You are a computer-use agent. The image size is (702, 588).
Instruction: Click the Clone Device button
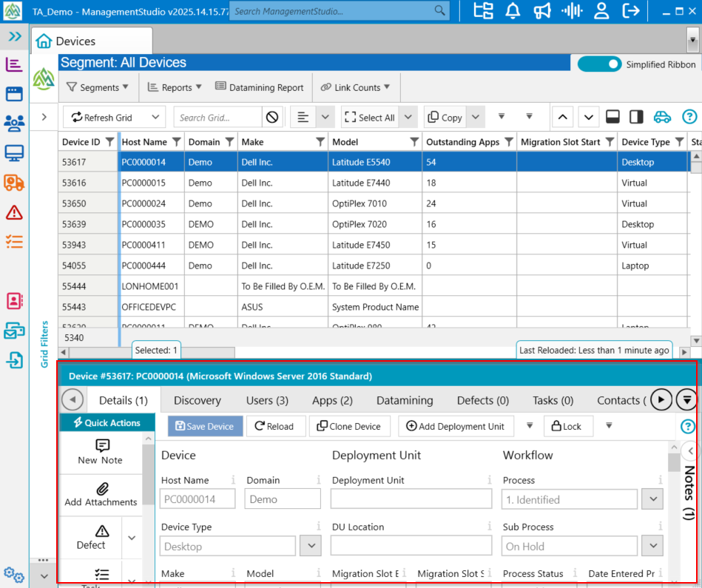click(348, 426)
